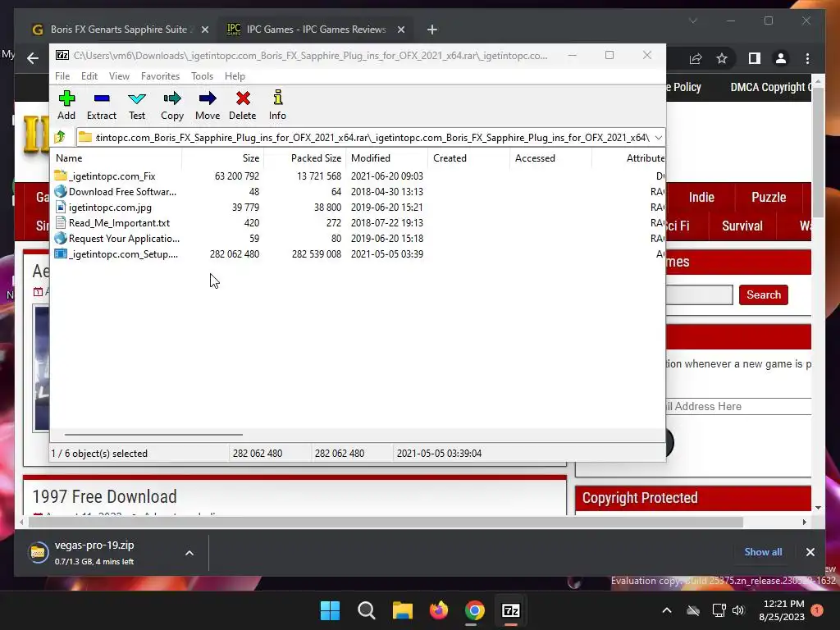Click the Test archive toolbar icon

[137, 105]
